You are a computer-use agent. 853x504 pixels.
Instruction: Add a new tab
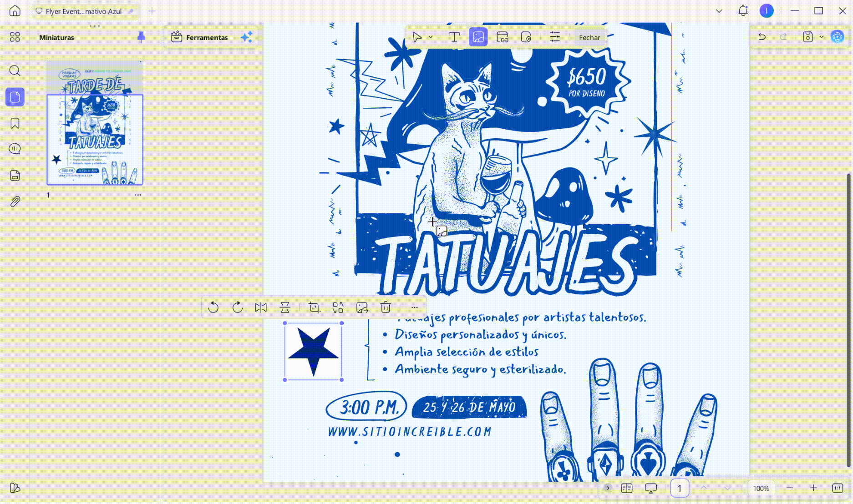point(152,11)
